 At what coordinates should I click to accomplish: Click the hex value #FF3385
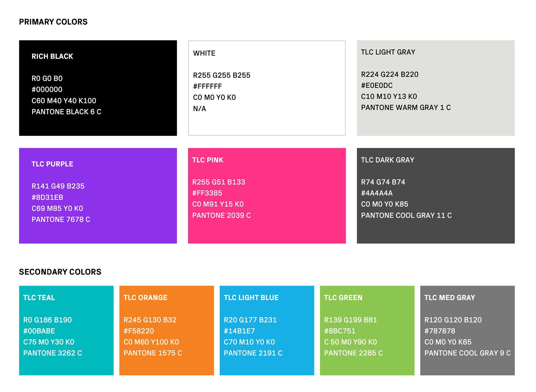207,193
